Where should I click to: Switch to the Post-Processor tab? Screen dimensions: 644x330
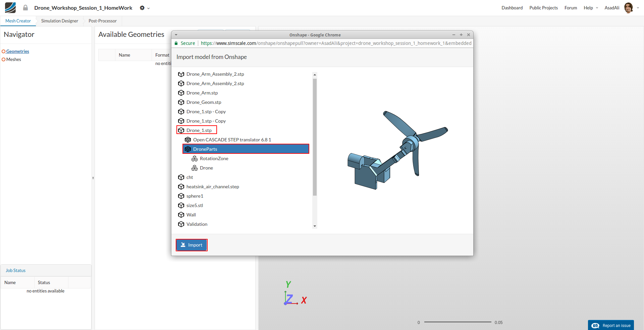(x=103, y=21)
